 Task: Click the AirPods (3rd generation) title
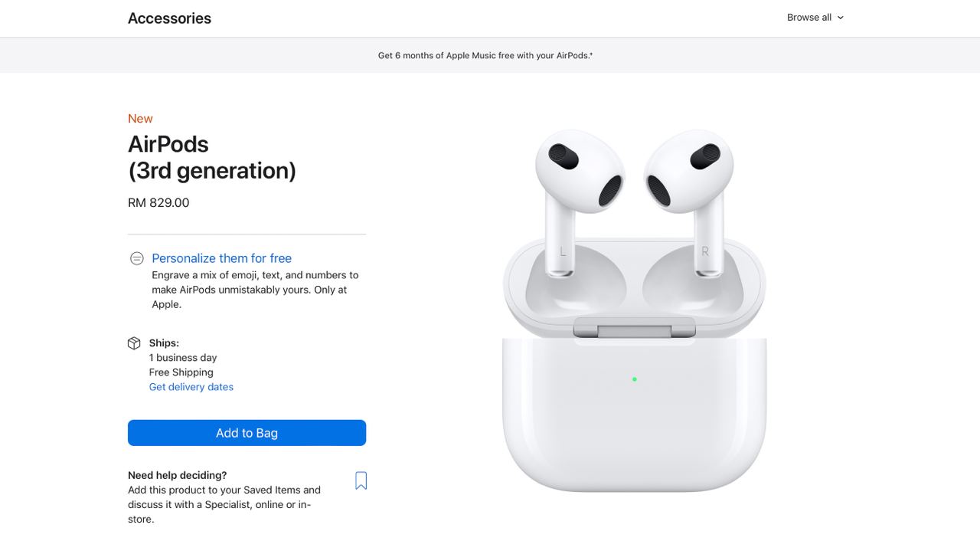[212, 157]
